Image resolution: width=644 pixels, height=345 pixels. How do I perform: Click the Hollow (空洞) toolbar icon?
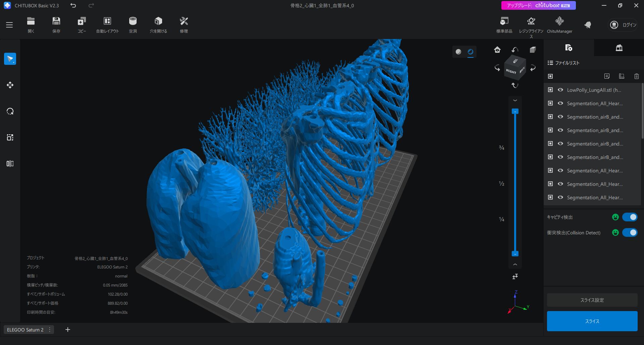tap(133, 25)
